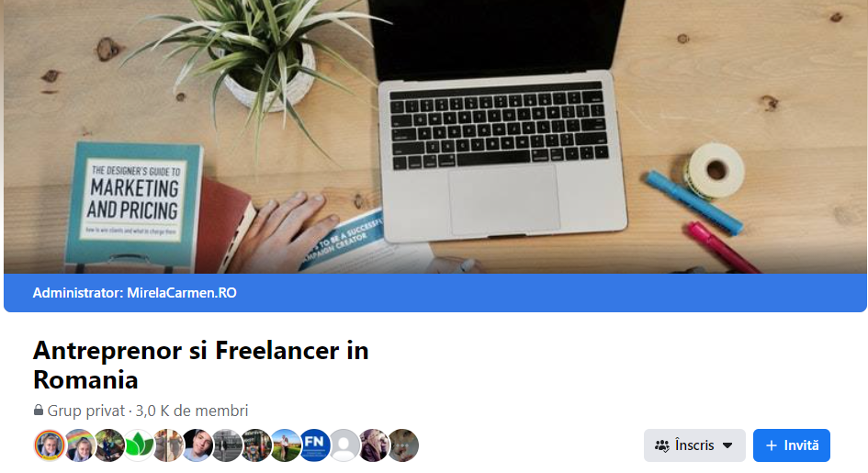Open the blue FN member avatar
This screenshot has height=473, width=868.
[314, 445]
